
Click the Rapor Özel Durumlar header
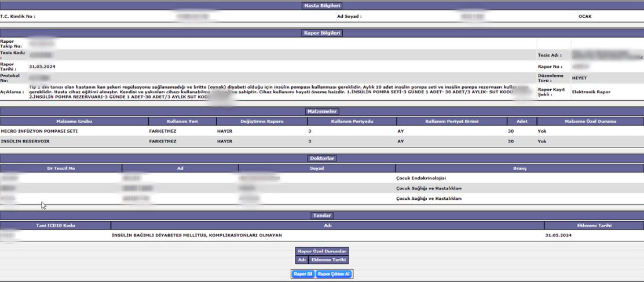[322, 251]
